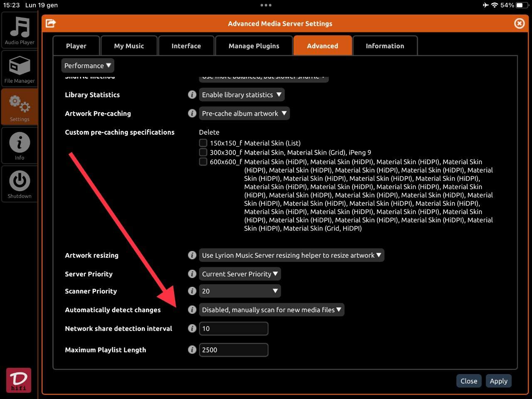
Task: Click the Maximum Playlist Length field
Action: (234, 350)
